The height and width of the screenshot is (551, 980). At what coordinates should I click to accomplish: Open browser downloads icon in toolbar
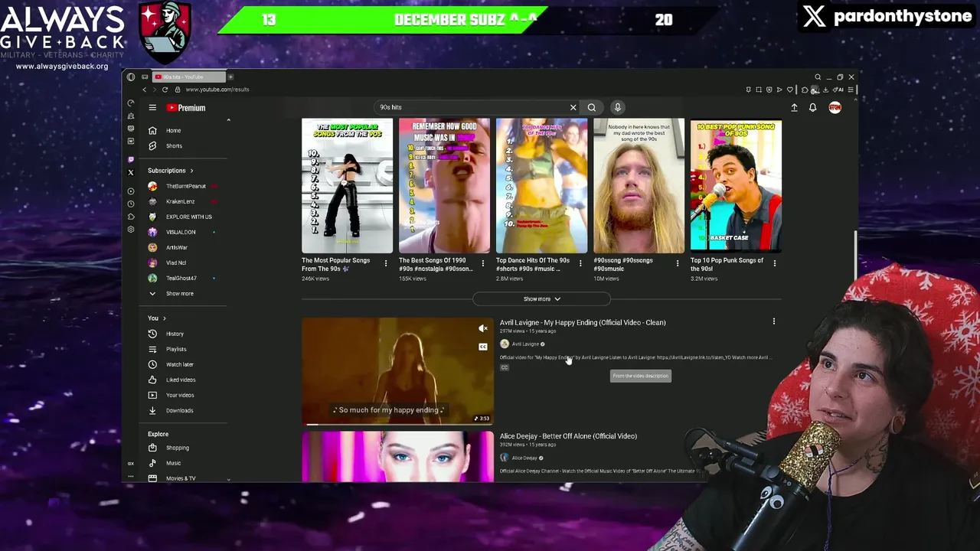click(825, 90)
